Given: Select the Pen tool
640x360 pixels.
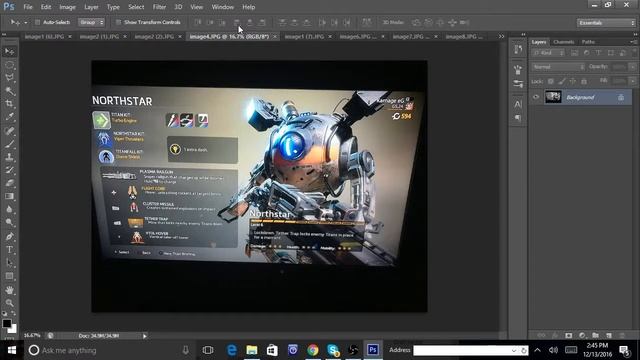Looking at the screenshot, I should [x=9, y=236].
